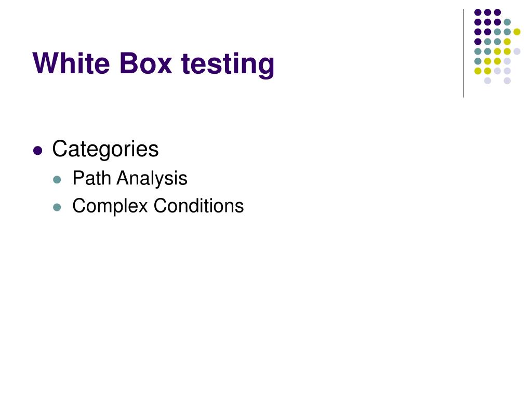The image size is (532, 399).
Task: Click the teal bullet beside Path Analysis
Action: [x=57, y=179]
